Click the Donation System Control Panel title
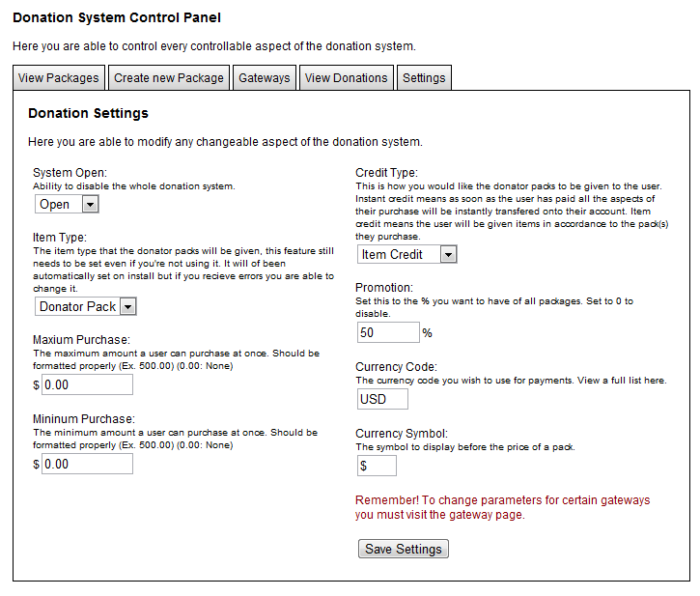Viewport: 700px width, 596px height. pyautogui.click(x=117, y=17)
